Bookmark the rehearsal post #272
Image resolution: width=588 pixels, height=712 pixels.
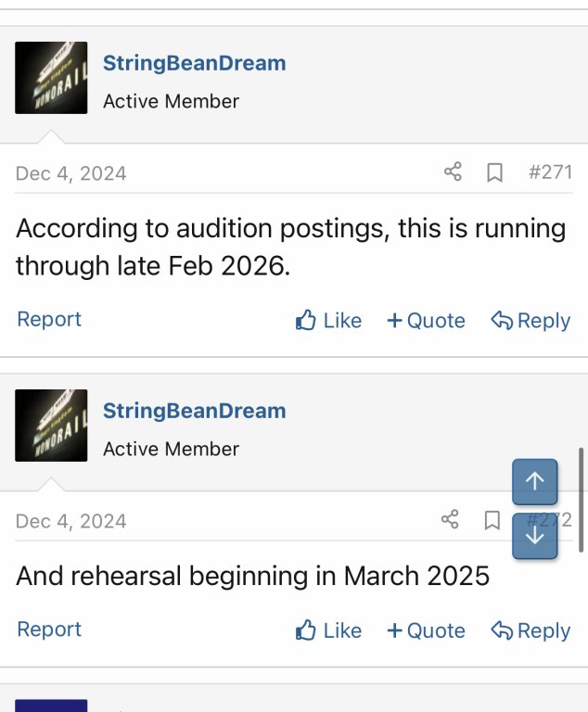click(x=492, y=520)
